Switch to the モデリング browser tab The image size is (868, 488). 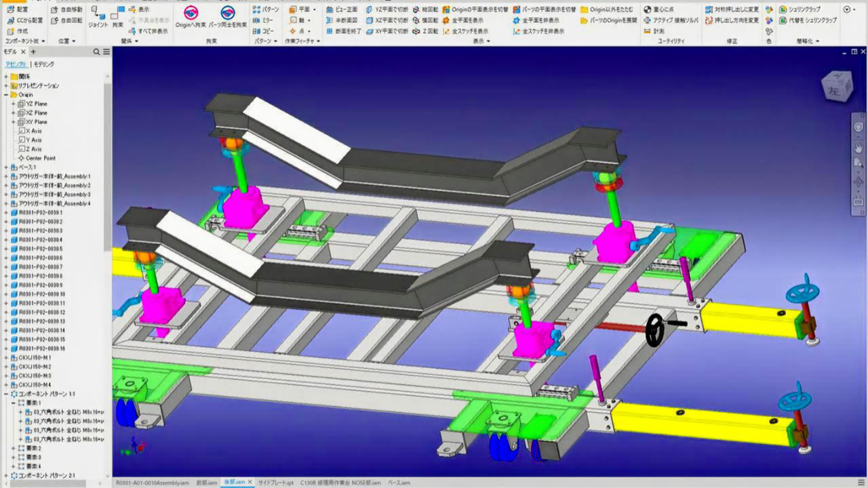(44, 64)
